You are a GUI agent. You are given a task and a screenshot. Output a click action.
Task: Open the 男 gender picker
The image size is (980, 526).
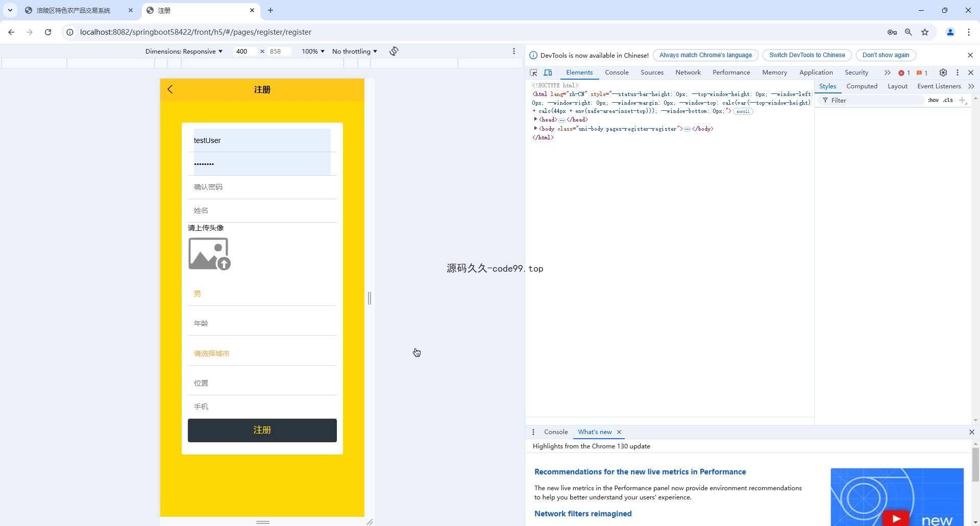click(262, 294)
